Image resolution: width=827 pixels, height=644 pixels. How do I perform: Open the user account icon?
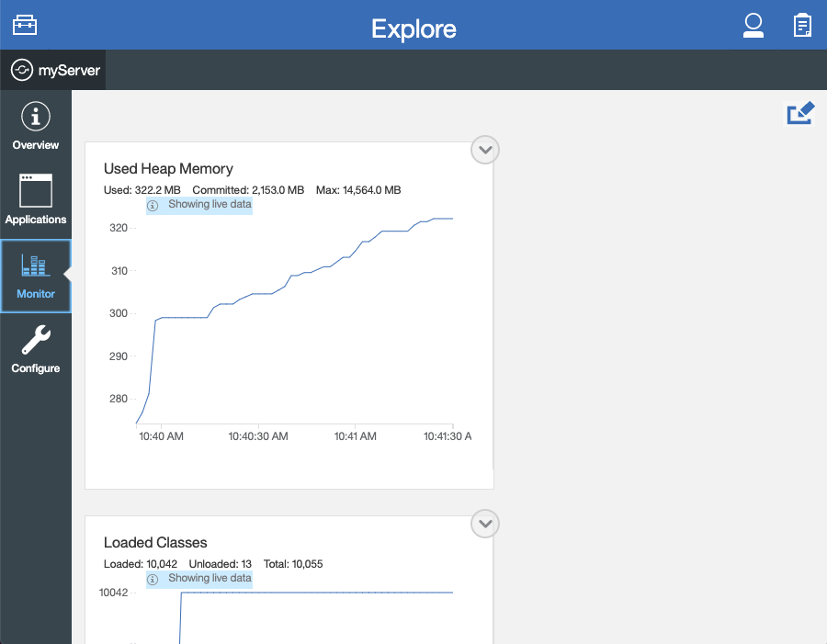753,25
